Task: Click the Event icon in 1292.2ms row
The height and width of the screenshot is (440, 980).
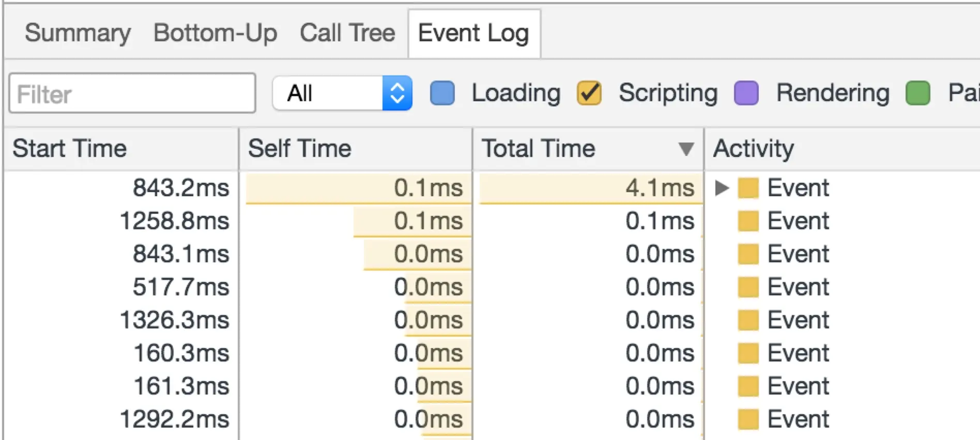Action: click(x=748, y=419)
